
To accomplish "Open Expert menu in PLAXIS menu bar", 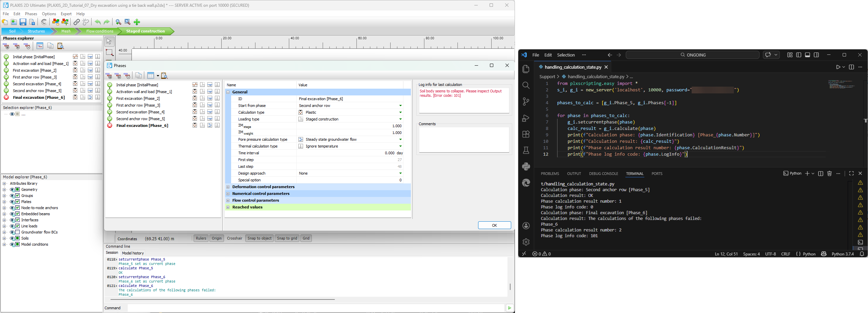I will coord(66,14).
